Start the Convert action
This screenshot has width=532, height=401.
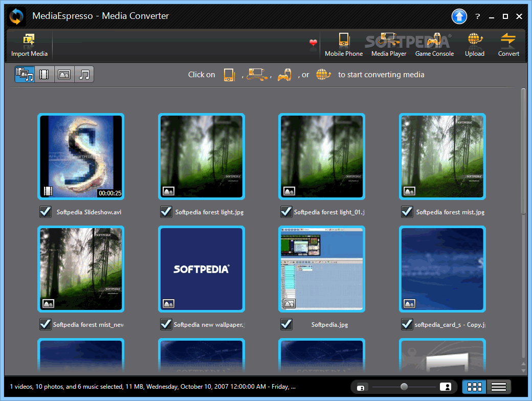pyautogui.click(x=508, y=46)
